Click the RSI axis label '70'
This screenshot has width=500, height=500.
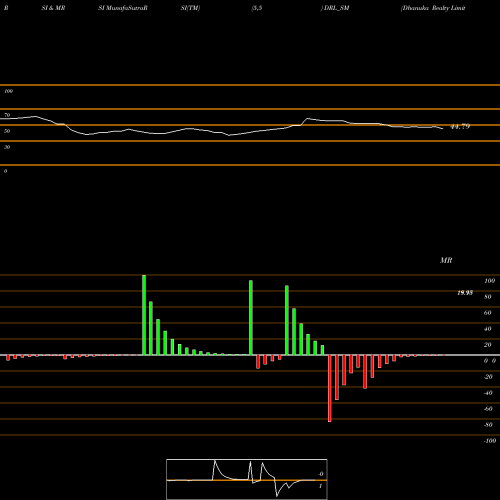click(x=7, y=115)
